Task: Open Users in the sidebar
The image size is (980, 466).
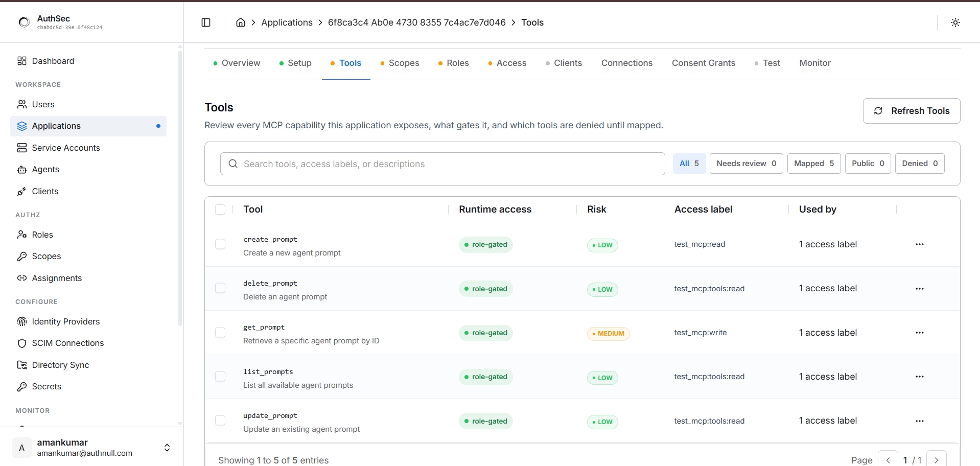Action: point(88,104)
